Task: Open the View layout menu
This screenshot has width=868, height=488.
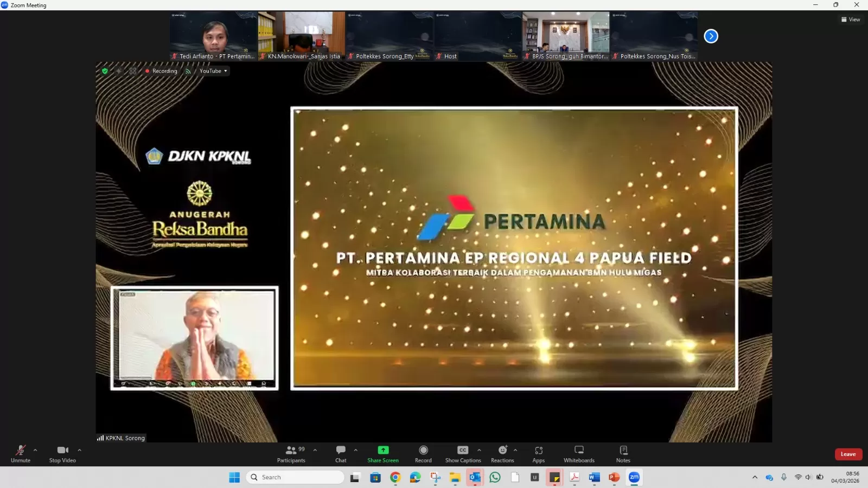Action: coord(851,20)
